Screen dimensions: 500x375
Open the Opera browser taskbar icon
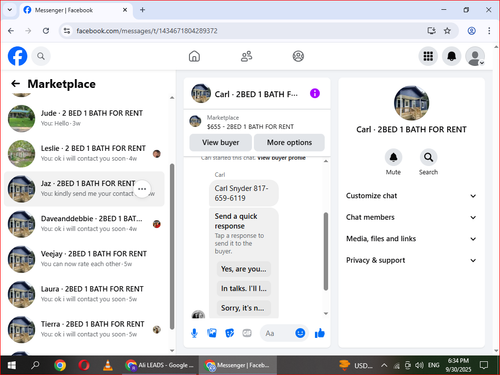click(84, 365)
